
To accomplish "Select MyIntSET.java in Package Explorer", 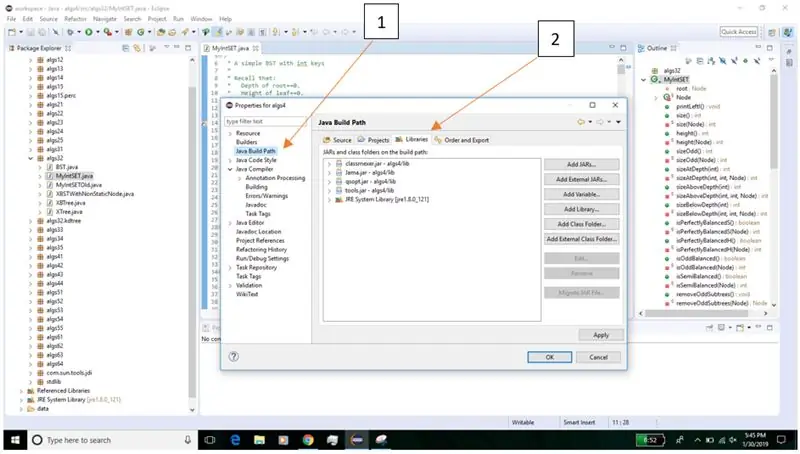I will tap(74, 176).
